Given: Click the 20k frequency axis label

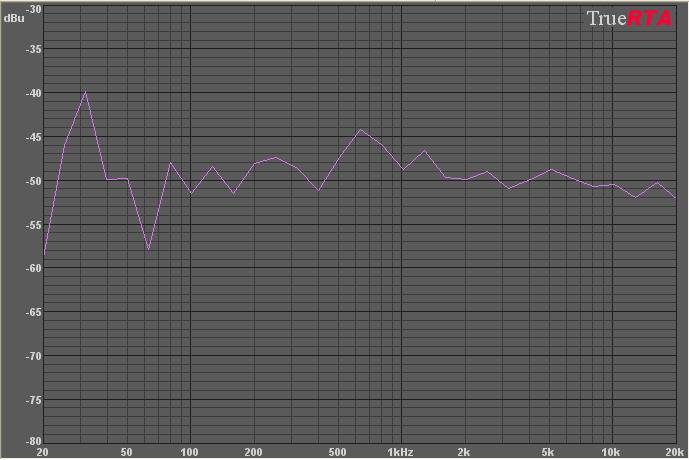Looking at the screenshot, I should pyautogui.click(x=674, y=452).
